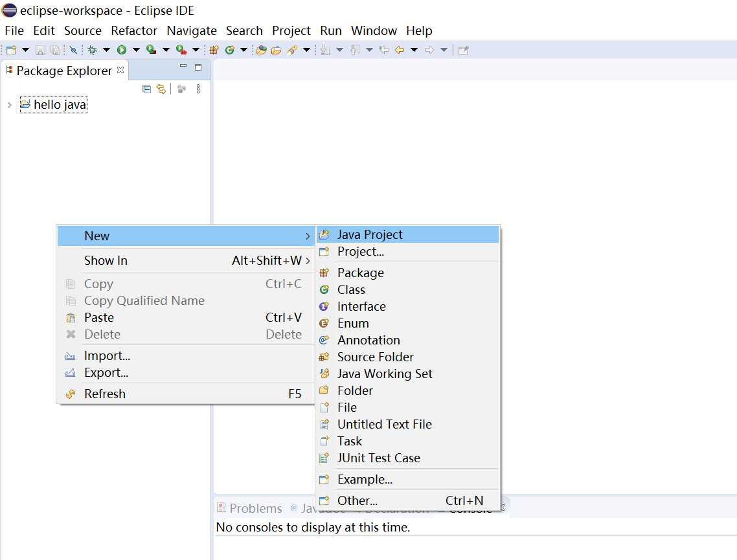The width and height of the screenshot is (737, 560).
Task: Choose Example... in the New submenu
Action: point(407,480)
